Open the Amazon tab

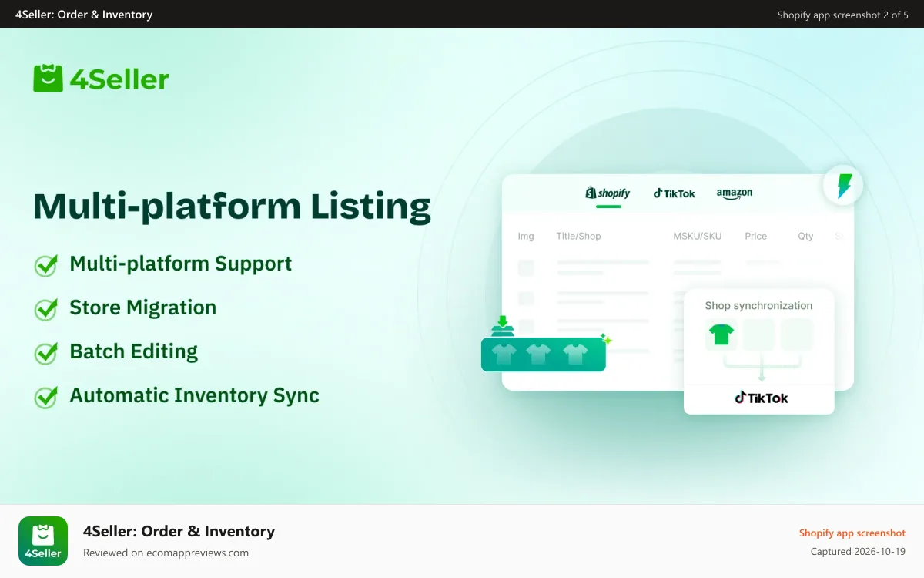(735, 193)
